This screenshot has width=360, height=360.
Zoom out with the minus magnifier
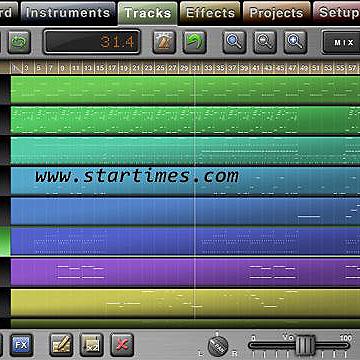(x=265, y=42)
